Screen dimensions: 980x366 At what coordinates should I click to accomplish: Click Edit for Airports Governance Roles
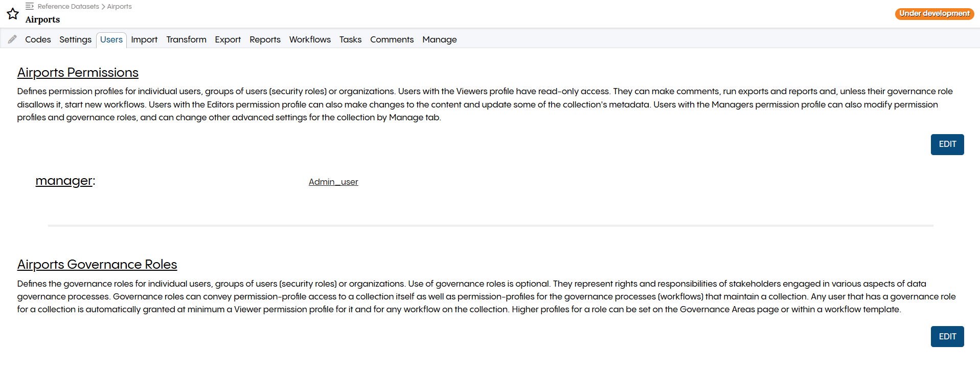[947, 336]
